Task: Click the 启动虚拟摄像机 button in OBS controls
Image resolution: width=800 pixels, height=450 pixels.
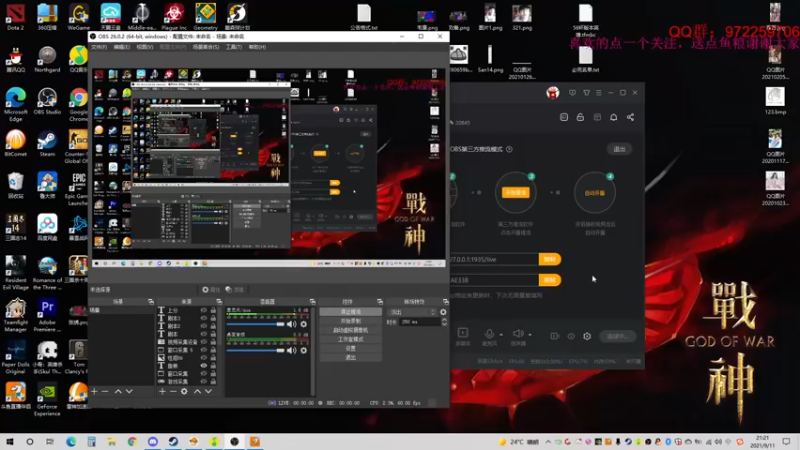Action: [351, 330]
